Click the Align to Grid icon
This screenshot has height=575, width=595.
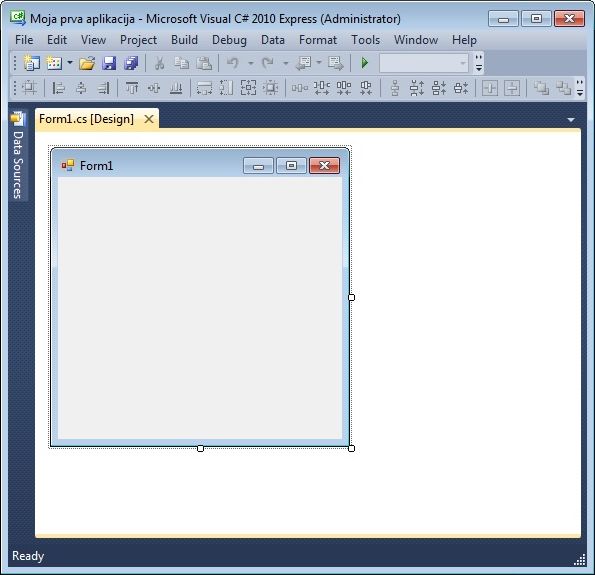coord(29,88)
